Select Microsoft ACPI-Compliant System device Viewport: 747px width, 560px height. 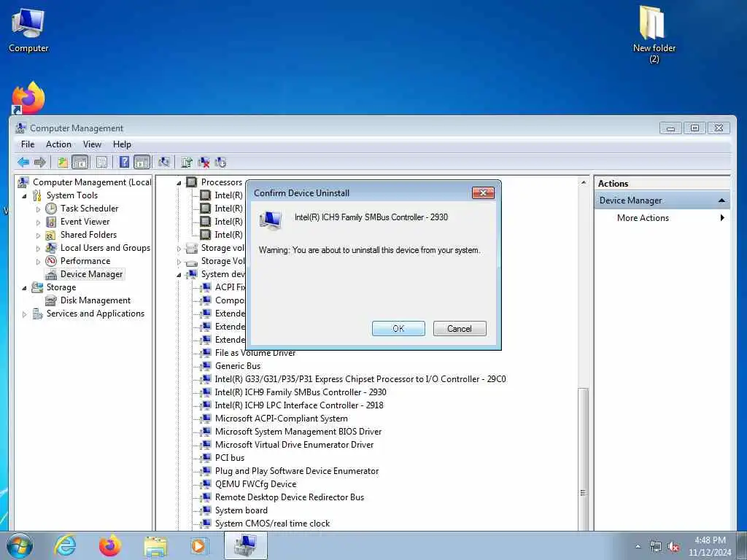282,419
